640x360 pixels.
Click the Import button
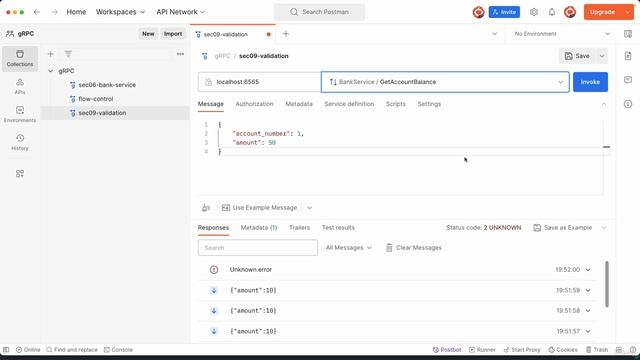coord(173,34)
